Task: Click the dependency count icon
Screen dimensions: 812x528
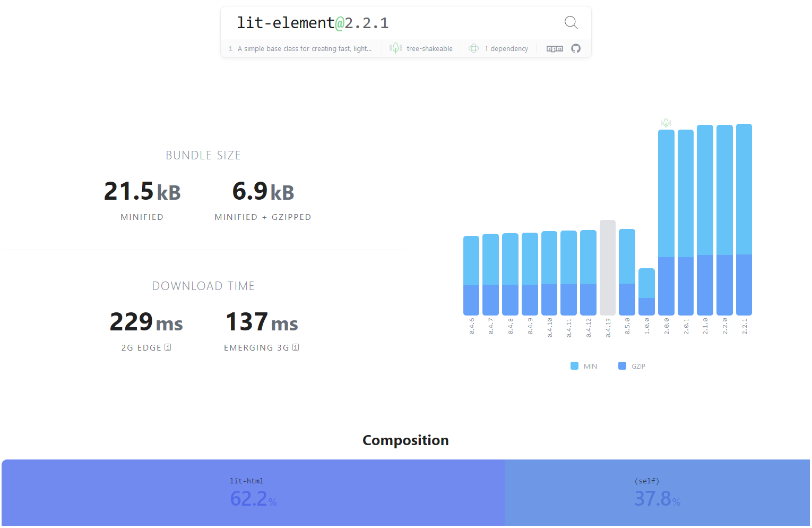Action: pyautogui.click(x=474, y=48)
